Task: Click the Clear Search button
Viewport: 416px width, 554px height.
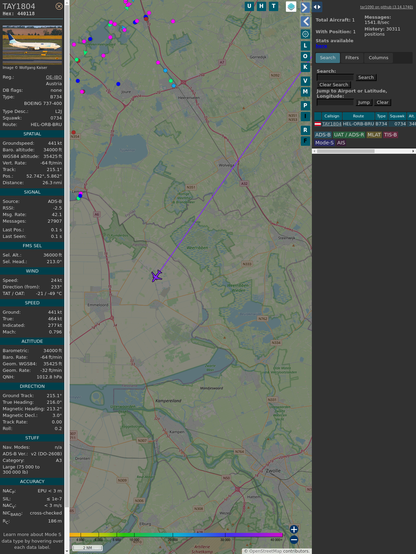Action: coord(334,85)
